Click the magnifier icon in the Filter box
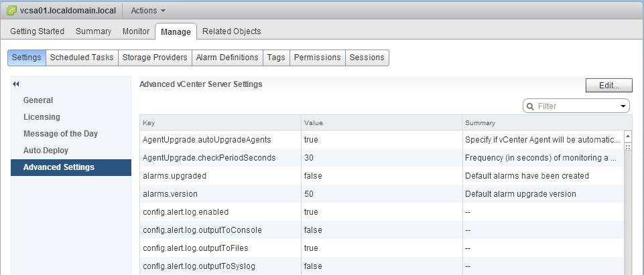 (530, 106)
